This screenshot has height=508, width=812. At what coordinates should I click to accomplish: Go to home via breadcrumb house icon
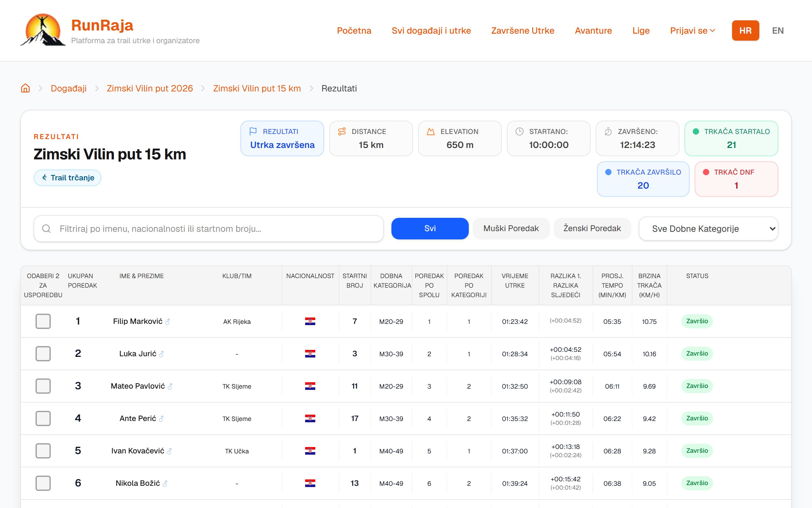(x=25, y=88)
